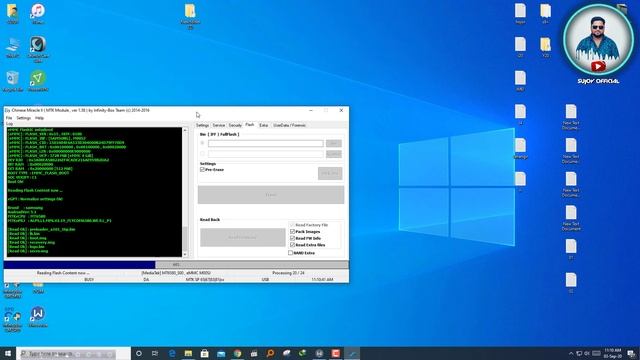Switch to the Security tab

[235, 125]
